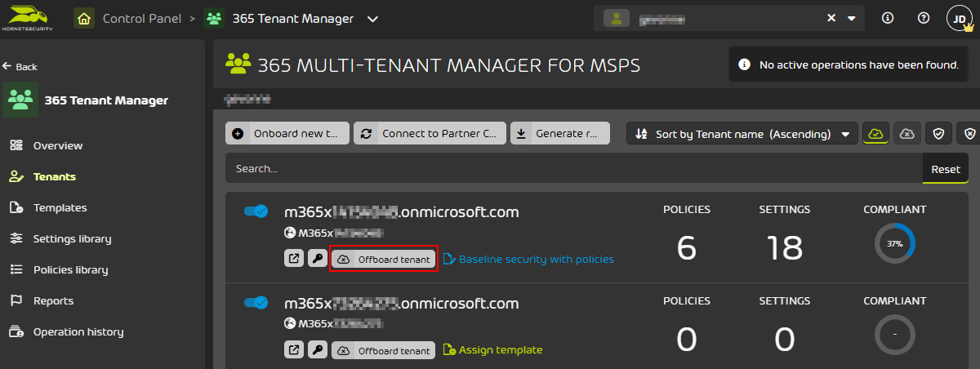The image size is (980, 369).
Task: Open the info icon in top bar
Action: coord(889,18)
